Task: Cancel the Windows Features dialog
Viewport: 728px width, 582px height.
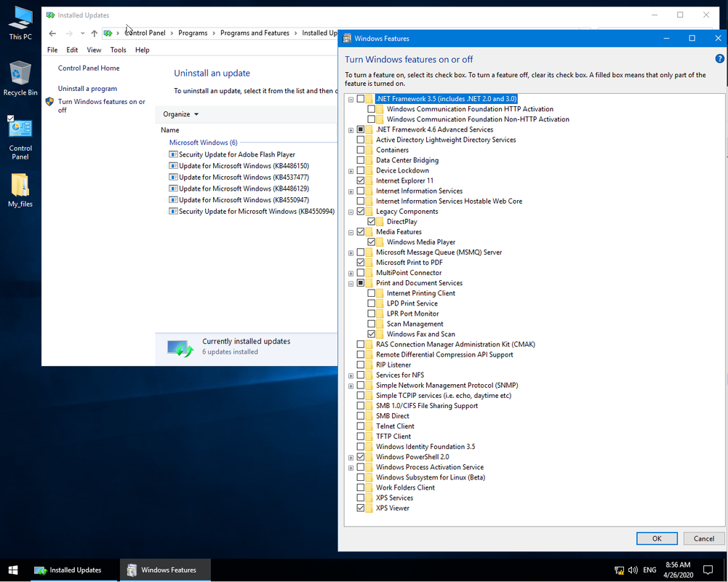Action: [703, 538]
